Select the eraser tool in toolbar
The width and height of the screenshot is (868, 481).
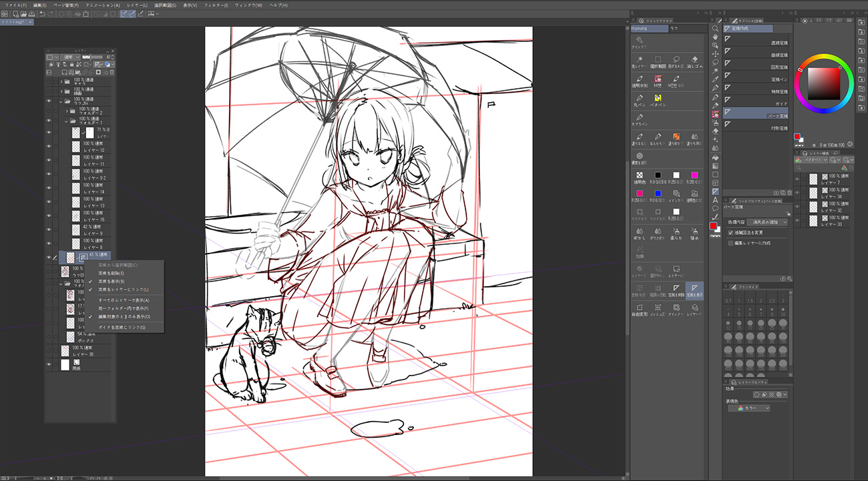715,131
